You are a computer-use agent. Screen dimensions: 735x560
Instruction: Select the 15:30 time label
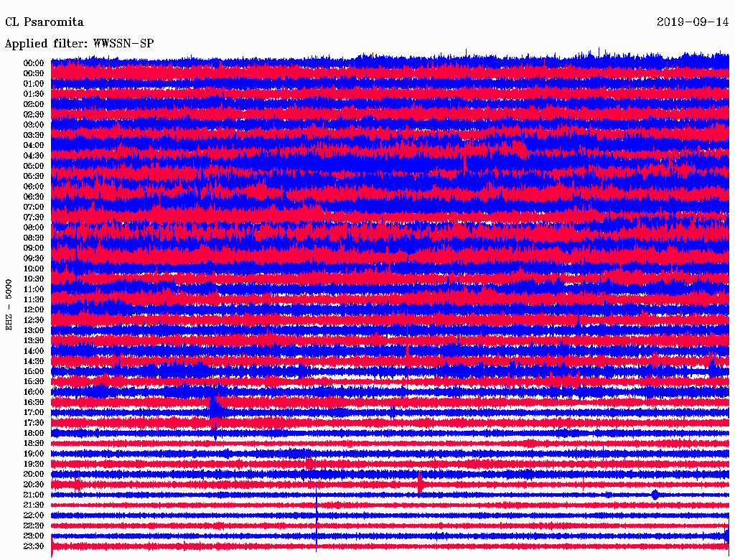tap(34, 382)
